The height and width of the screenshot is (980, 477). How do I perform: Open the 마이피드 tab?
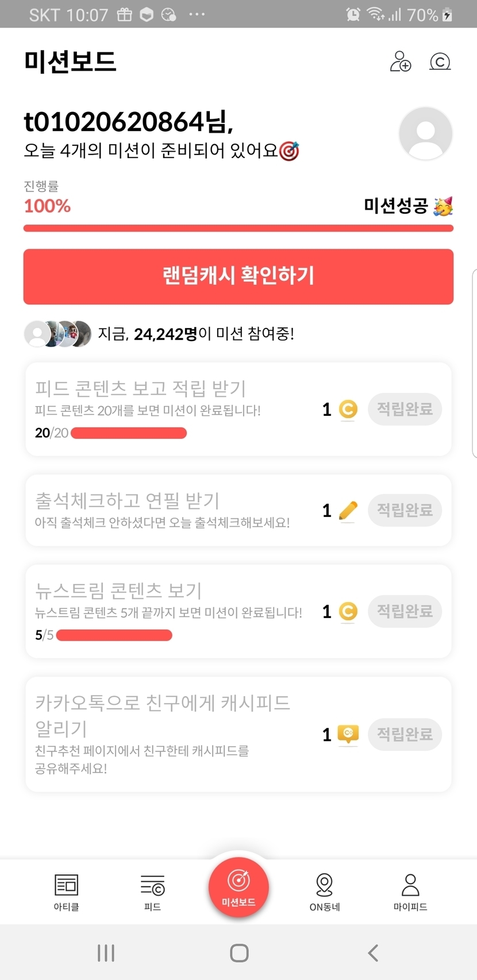[410, 892]
